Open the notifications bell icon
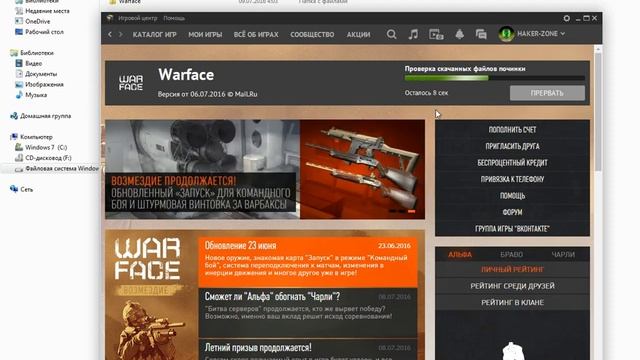640x360 pixels. [x=459, y=34]
